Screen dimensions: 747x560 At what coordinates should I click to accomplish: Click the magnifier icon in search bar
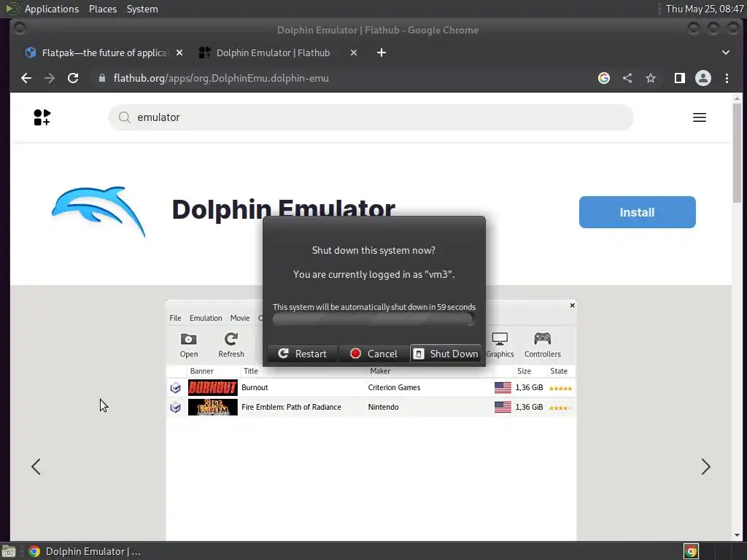[x=124, y=117]
